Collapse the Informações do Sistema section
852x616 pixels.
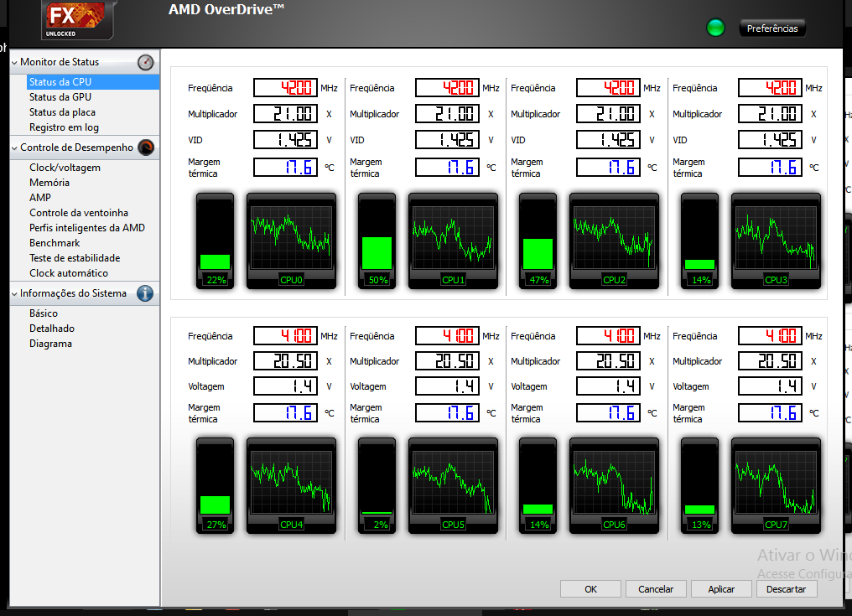coord(14,294)
